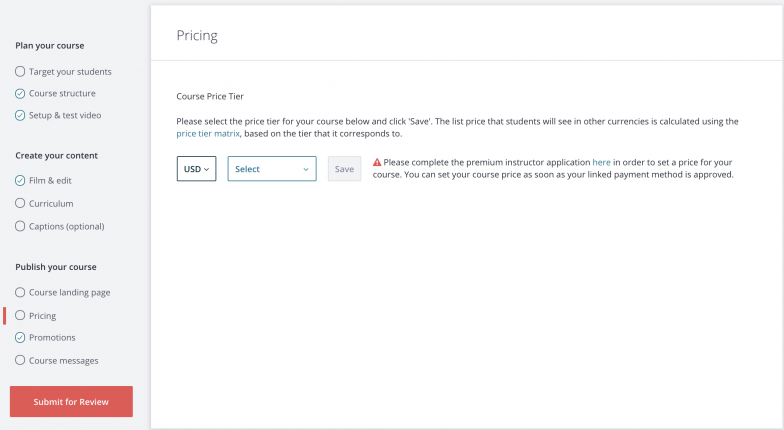Click Submit for Review button
Image resolution: width=784 pixels, height=430 pixels.
click(72, 402)
